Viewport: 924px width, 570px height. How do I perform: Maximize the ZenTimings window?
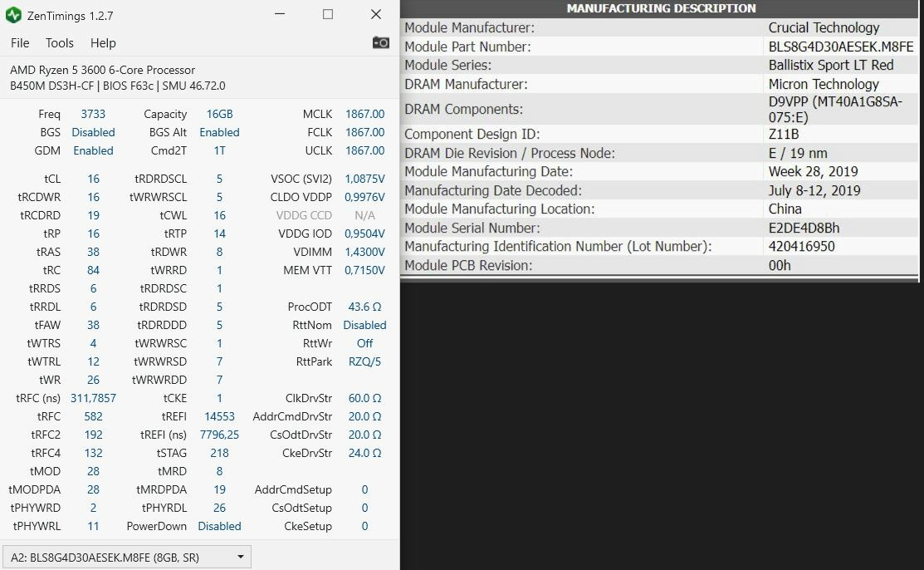click(328, 15)
